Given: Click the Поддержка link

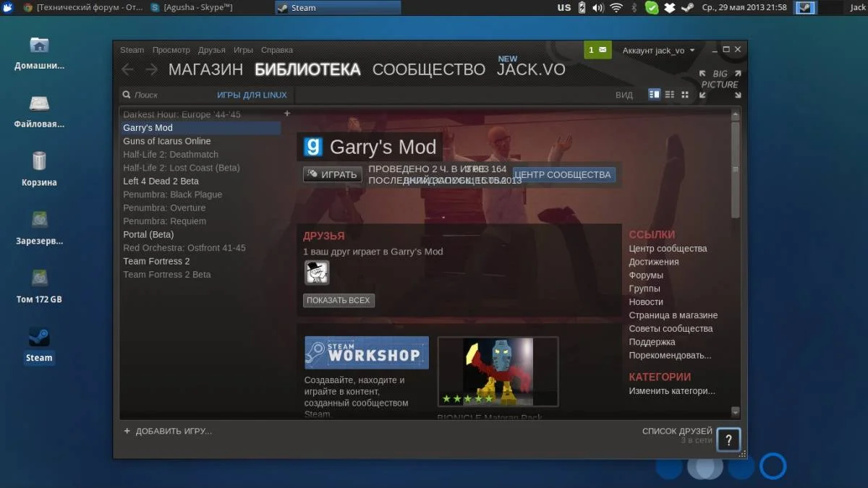Looking at the screenshot, I should pos(652,342).
